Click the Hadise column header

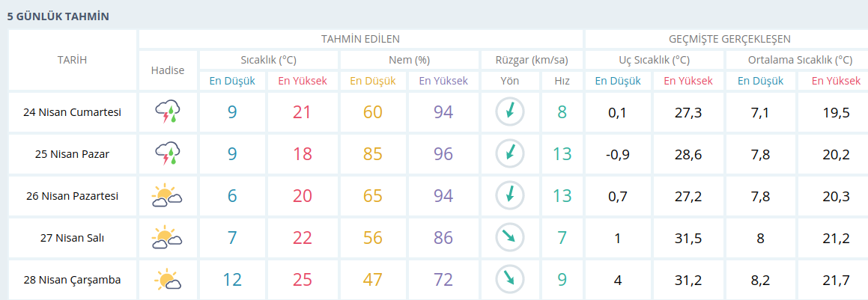pyautogui.click(x=168, y=70)
